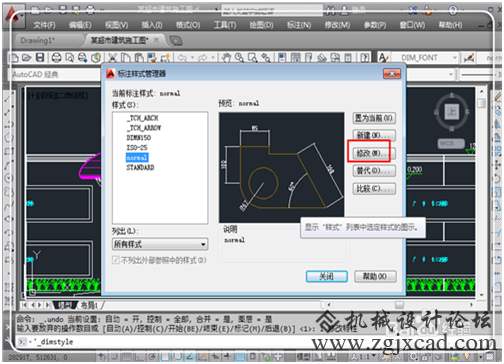Image resolution: width=504 pixels, height=364 pixels.
Task: Toggle the exclude external reference styles checkbox
Action: pos(116,260)
